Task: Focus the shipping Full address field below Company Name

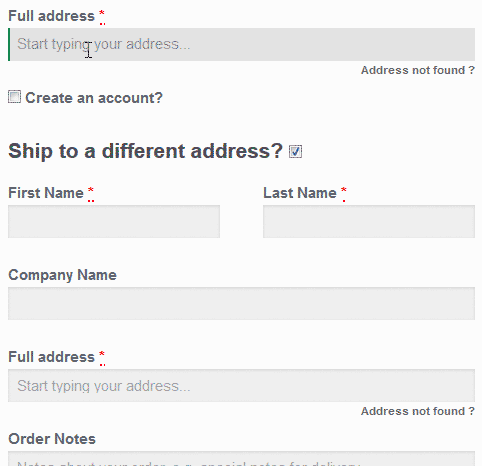Action: click(x=241, y=385)
